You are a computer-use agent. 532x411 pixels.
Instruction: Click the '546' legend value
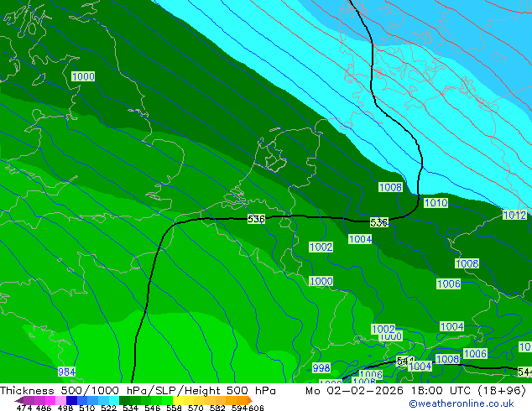tap(153, 408)
